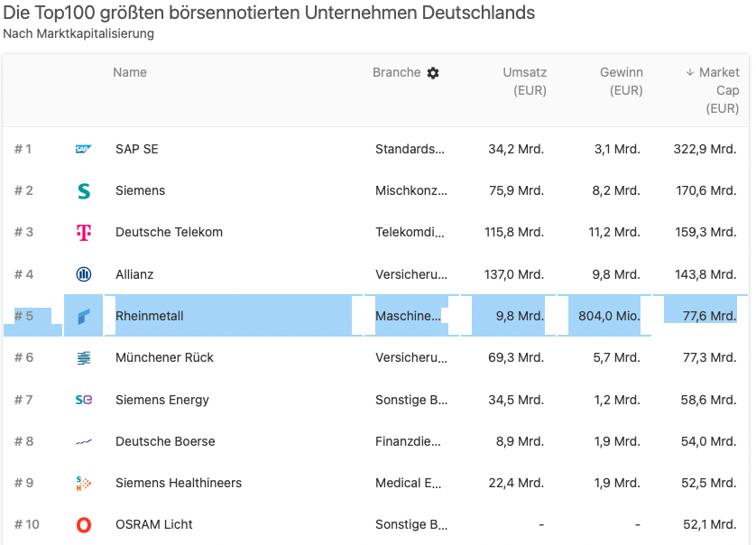This screenshot has height=545, width=756.
Task: Click the Deutsche Telekom logo
Action: (84, 233)
